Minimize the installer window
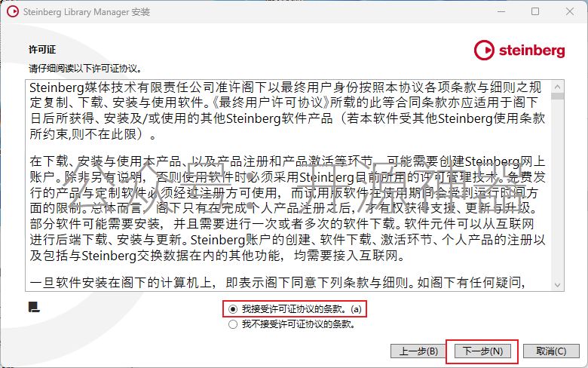This screenshot has width=588, height=368. pyautogui.click(x=501, y=11)
